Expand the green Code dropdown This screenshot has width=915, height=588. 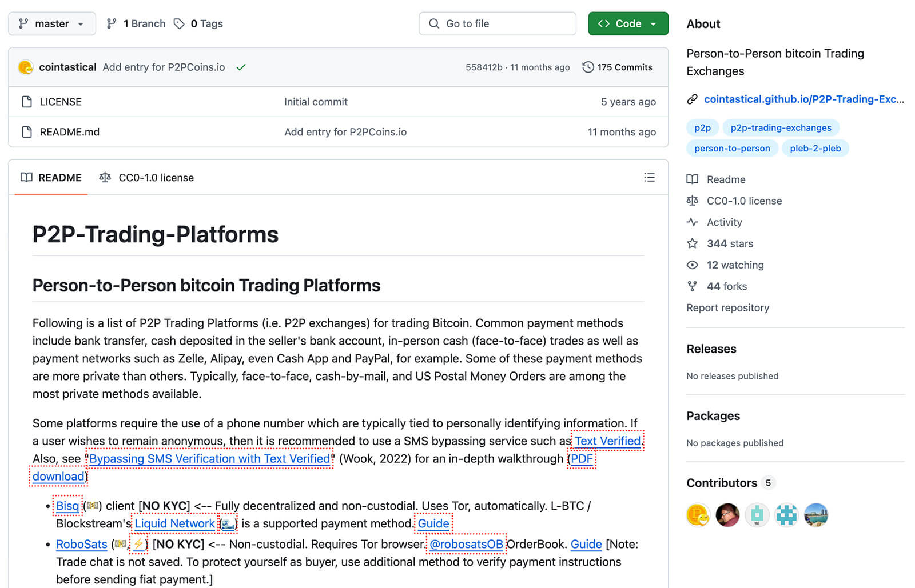click(x=628, y=24)
